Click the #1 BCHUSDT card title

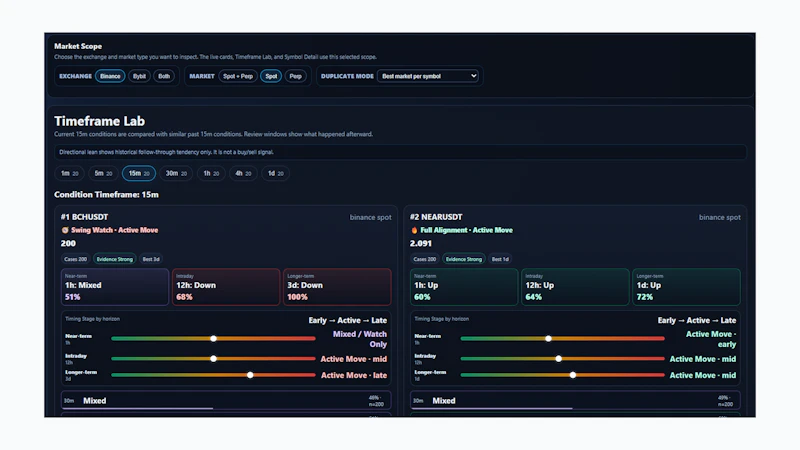[x=84, y=217]
